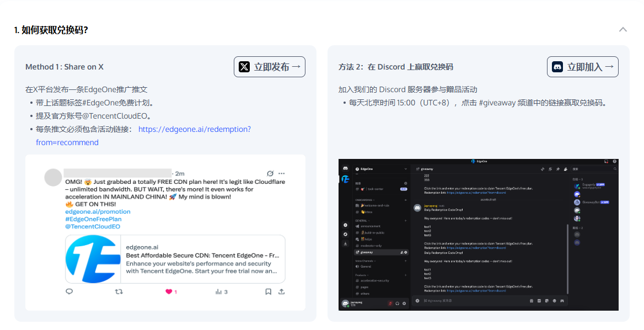The height and width of the screenshot is (330, 644).
Task: Click the 'Method 1: Share on X' text
Action: (65, 67)
